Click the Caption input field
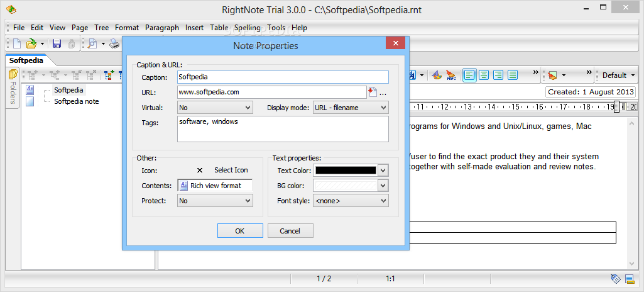 point(283,77)
